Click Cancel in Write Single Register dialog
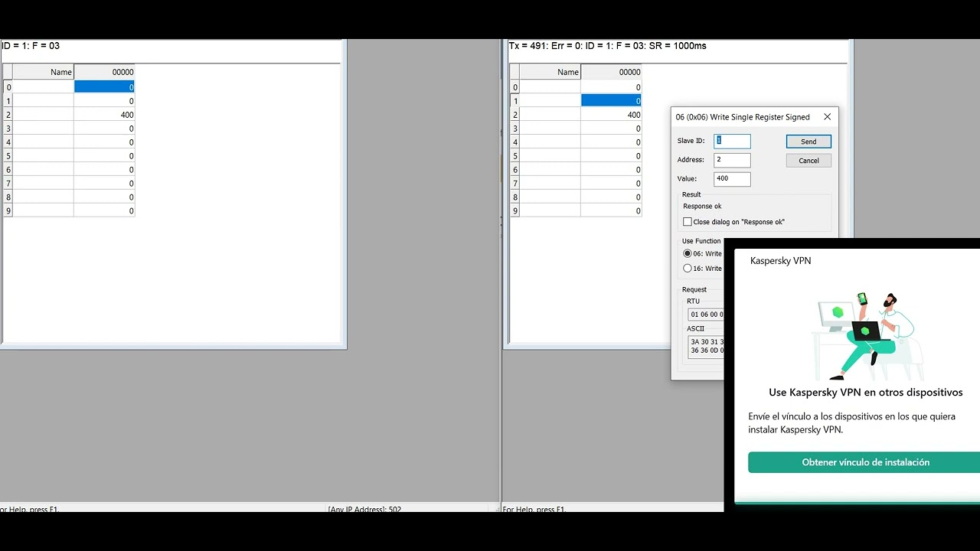 808,161
